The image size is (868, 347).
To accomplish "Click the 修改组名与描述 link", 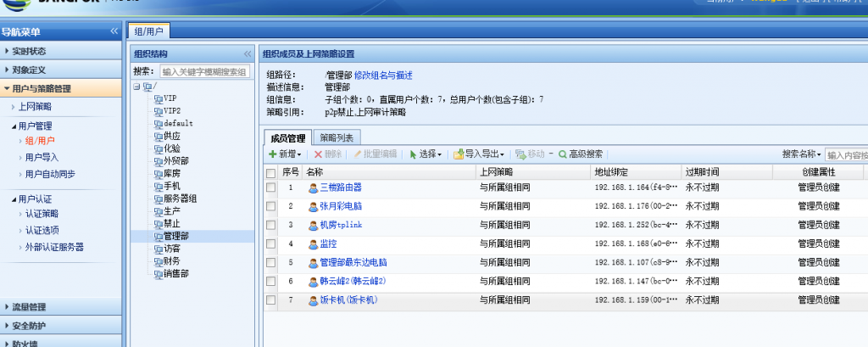I will point(383,76).
